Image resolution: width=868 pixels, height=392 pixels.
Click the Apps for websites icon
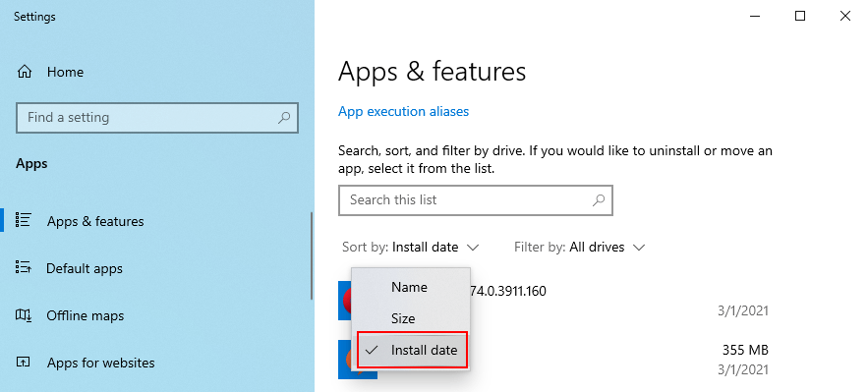click(x=23, y=363)
